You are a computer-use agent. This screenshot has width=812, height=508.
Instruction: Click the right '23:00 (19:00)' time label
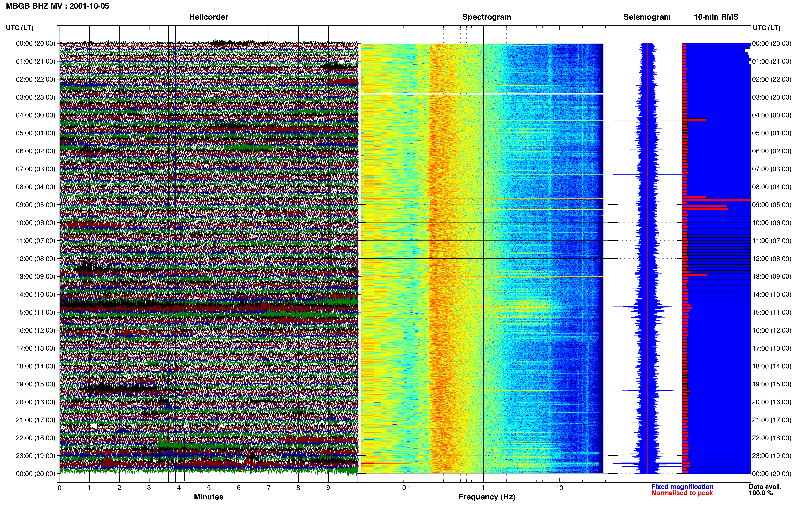(x=772, y=456)
